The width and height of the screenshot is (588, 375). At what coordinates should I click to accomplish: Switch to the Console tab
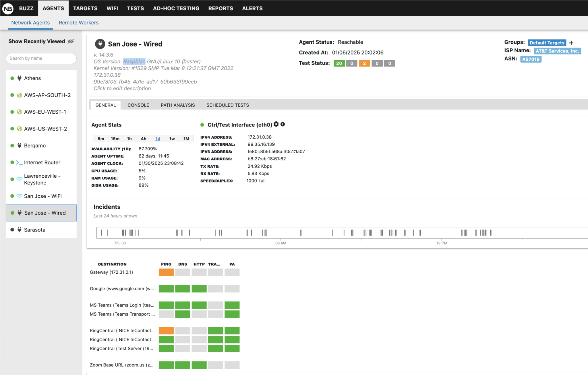(x=138, y=105)
